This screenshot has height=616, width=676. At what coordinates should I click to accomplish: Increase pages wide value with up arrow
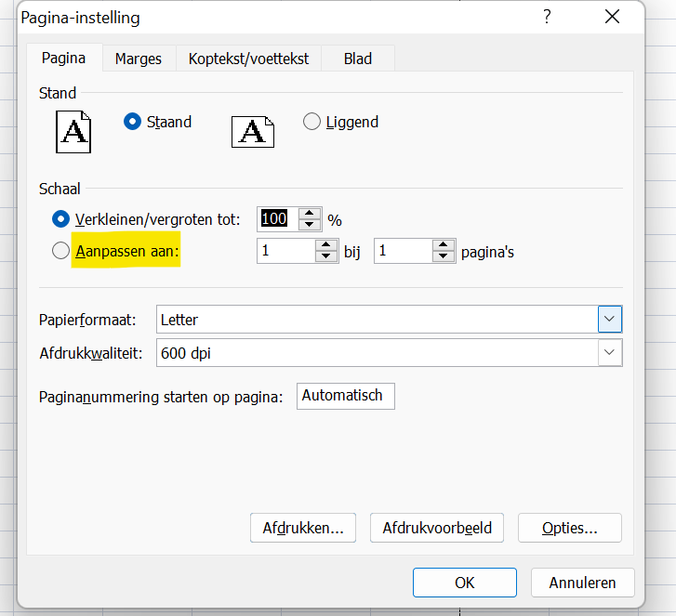coord(326,245)
